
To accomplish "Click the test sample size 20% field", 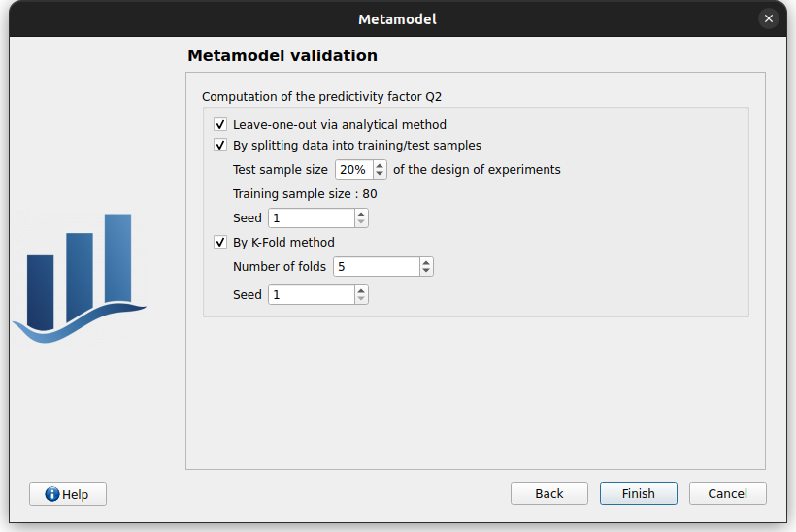I will tap(352, 170).
